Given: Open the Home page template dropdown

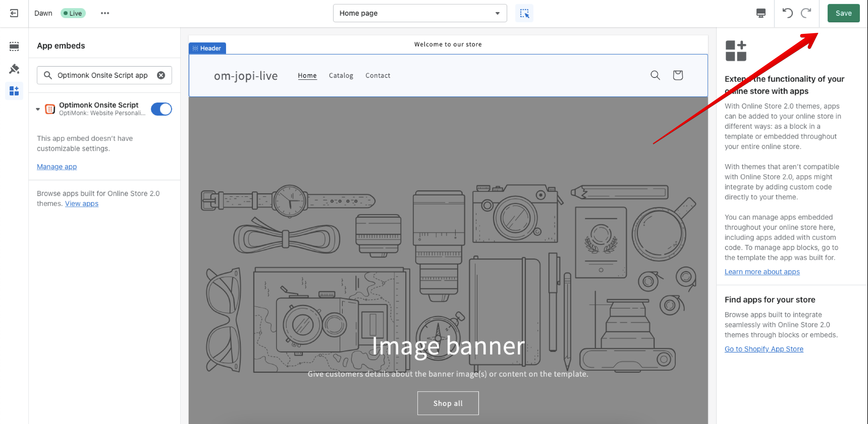Looking at the screenshot, I should (x=420, y=13).
